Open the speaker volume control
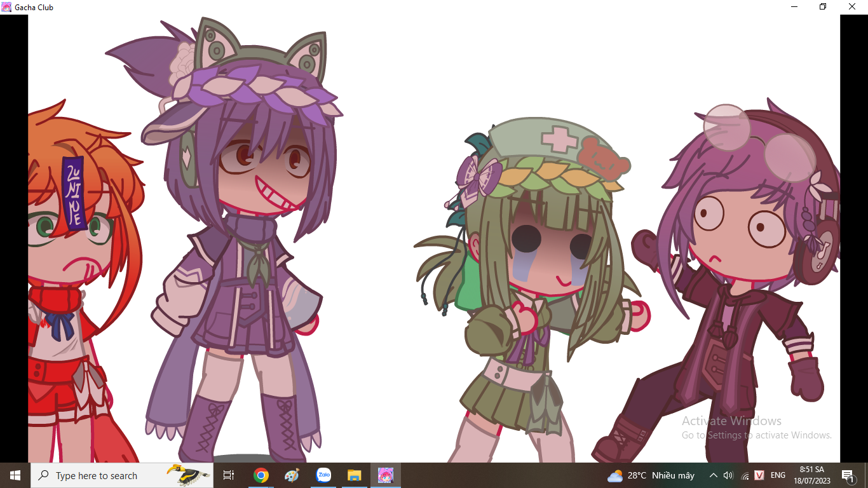868x488 pixels. [x=728, y=475]
